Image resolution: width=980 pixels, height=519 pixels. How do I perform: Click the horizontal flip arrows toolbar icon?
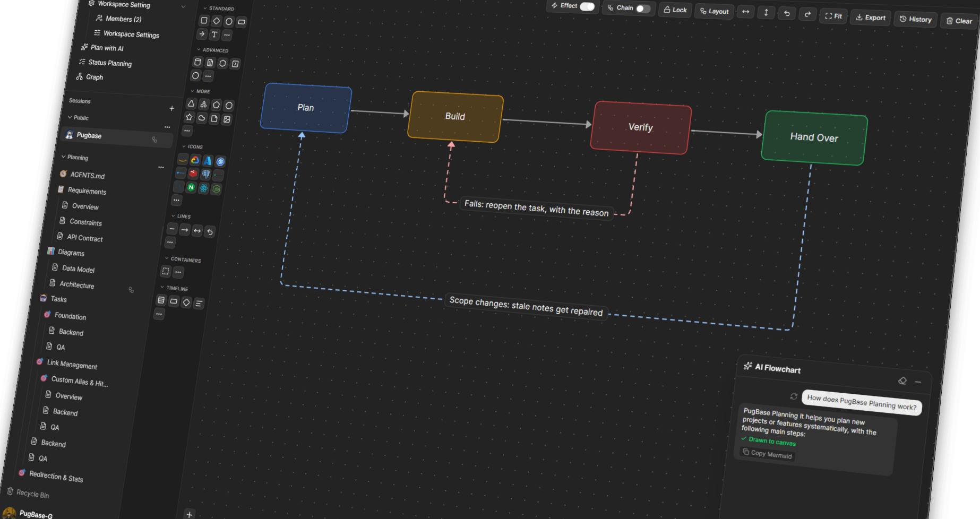(x=746, y=12)
